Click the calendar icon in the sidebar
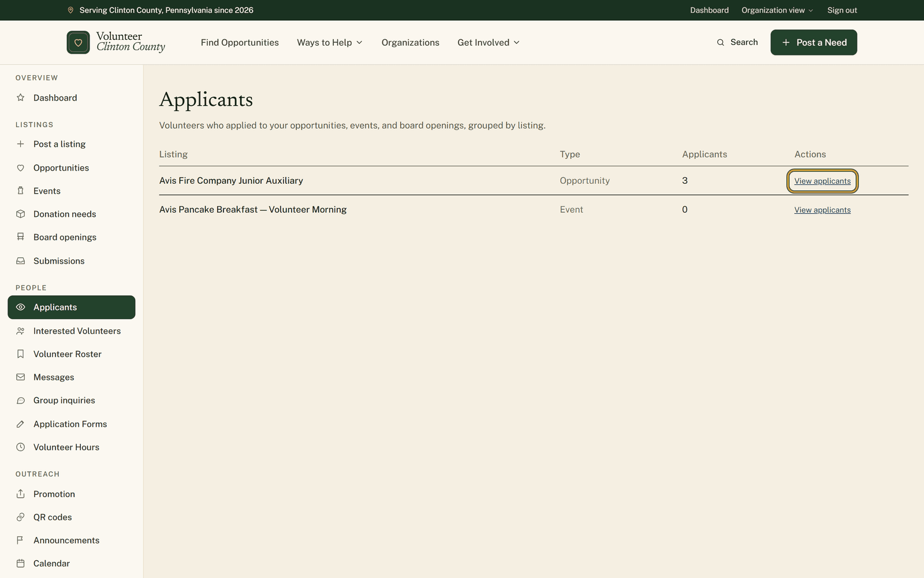The image size is (924, 578). (x=21, y=563)
